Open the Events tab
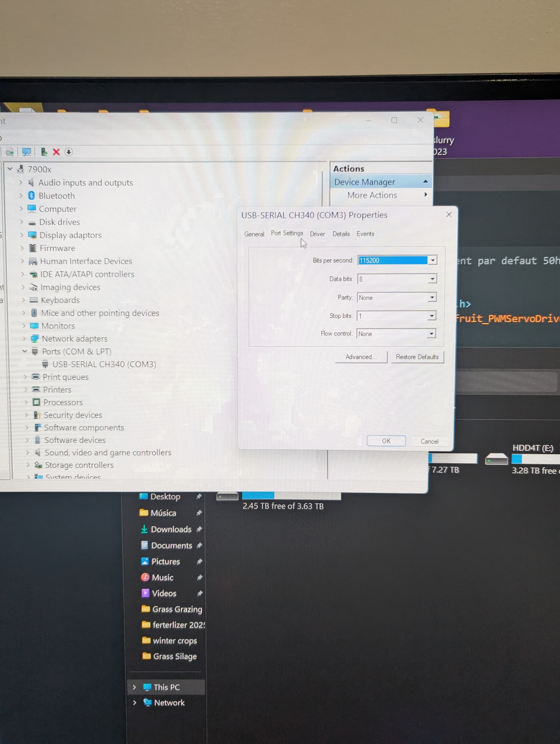560x744 pixels. click(x=365, y=234)
